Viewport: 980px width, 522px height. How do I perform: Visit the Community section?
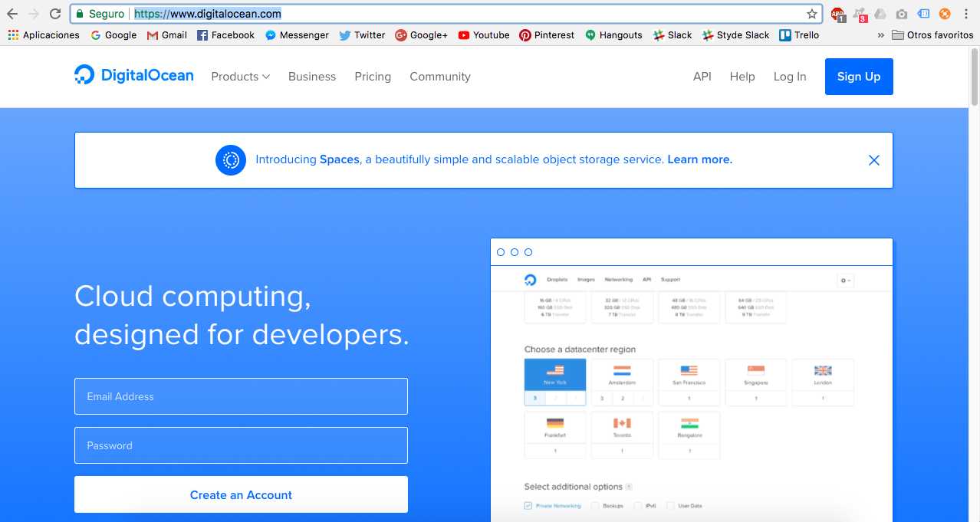coord(440,77)
